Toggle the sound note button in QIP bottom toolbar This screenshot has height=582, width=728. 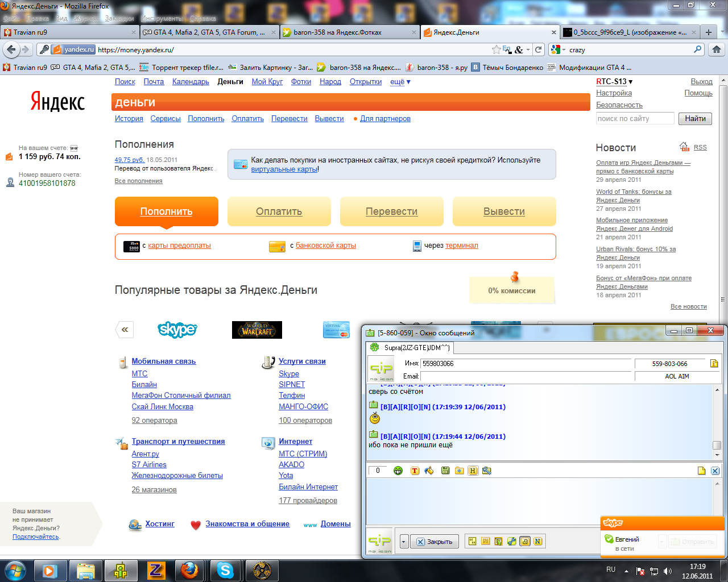tap(524, 542)
